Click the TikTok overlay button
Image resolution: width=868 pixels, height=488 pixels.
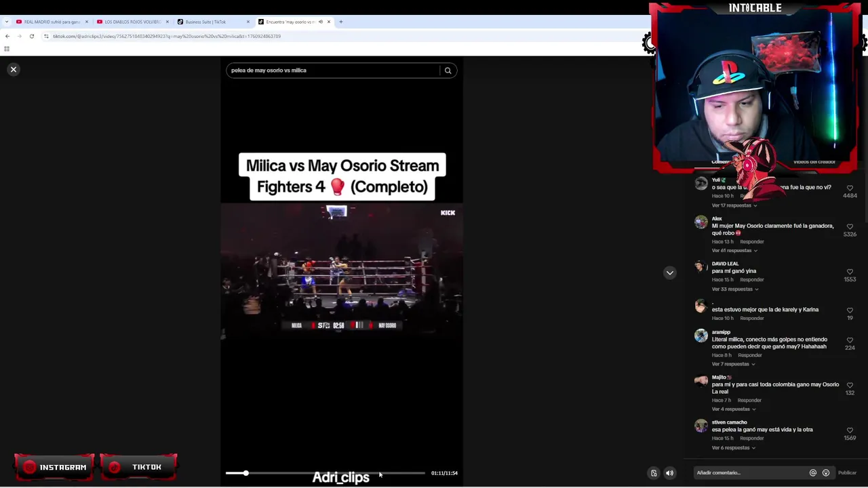[138, 467]
